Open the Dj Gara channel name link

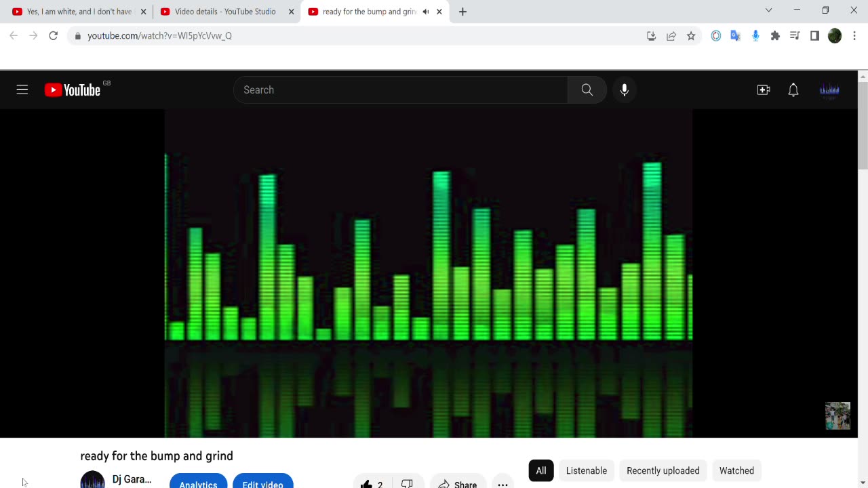132,479
